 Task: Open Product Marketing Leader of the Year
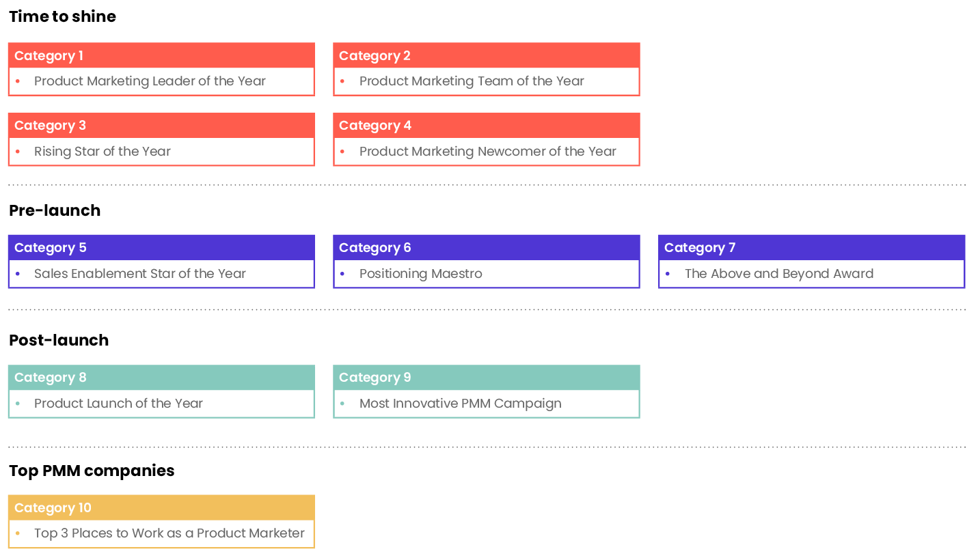click(150, 81)
